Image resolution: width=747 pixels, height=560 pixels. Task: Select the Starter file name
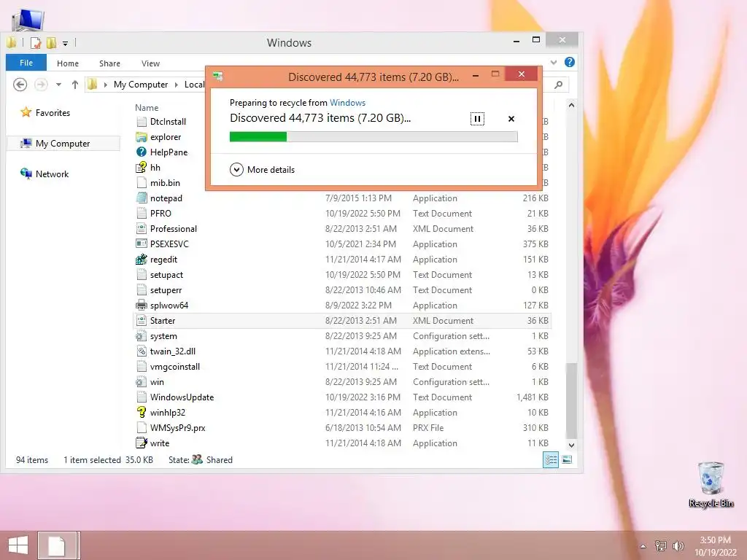click(163, 321)
